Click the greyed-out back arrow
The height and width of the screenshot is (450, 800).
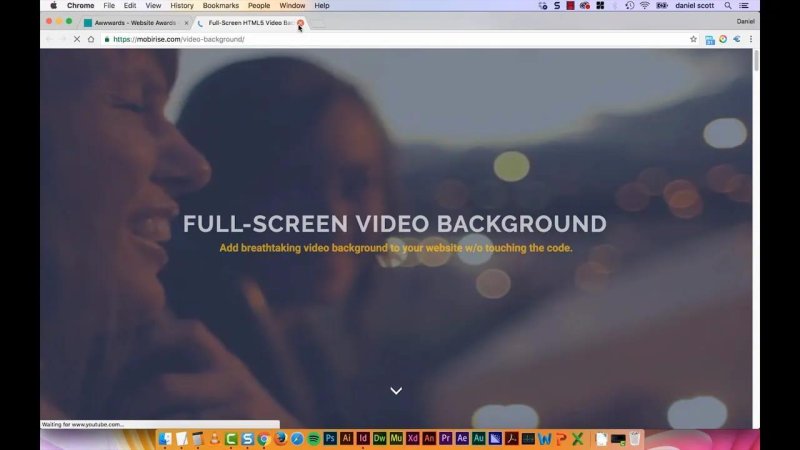(49, 39)
